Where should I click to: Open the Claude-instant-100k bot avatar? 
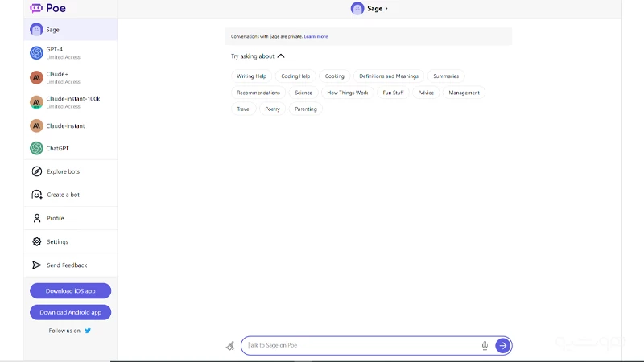36,102
